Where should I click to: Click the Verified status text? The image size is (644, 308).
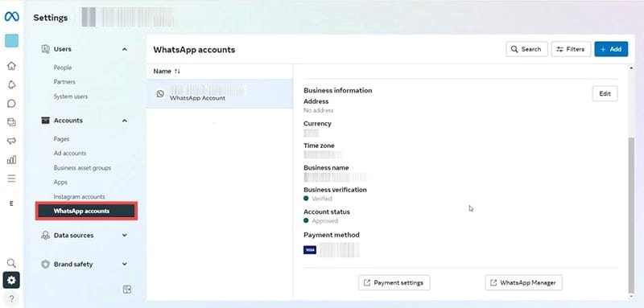pos(321,199)
